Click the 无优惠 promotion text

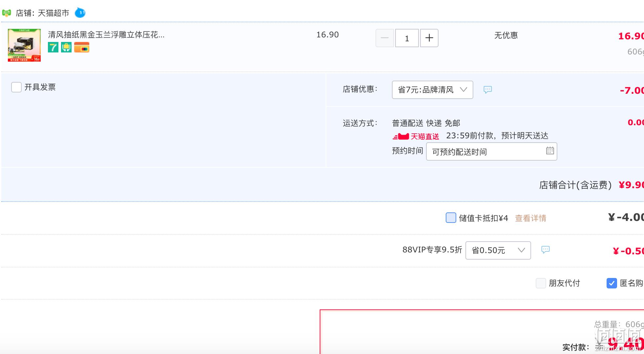[x=506, y=35]
